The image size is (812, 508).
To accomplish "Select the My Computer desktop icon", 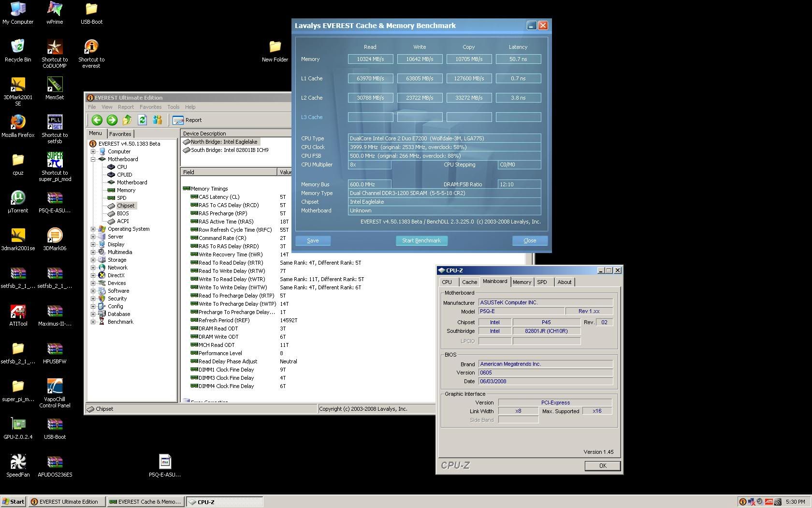I will (x=18, y=13).
